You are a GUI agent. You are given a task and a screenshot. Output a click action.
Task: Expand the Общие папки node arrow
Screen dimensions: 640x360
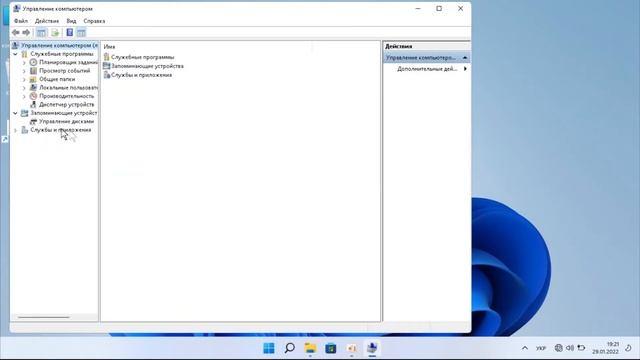(24, 79)
